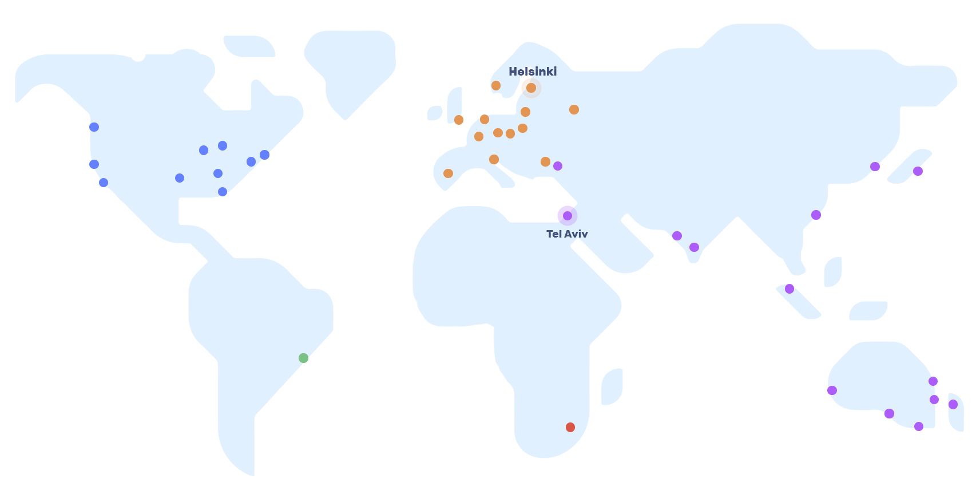The height and width of the screenshot is (490, 980).
Task: Select the southernmost blue dot near Florida
Action: 223,192
